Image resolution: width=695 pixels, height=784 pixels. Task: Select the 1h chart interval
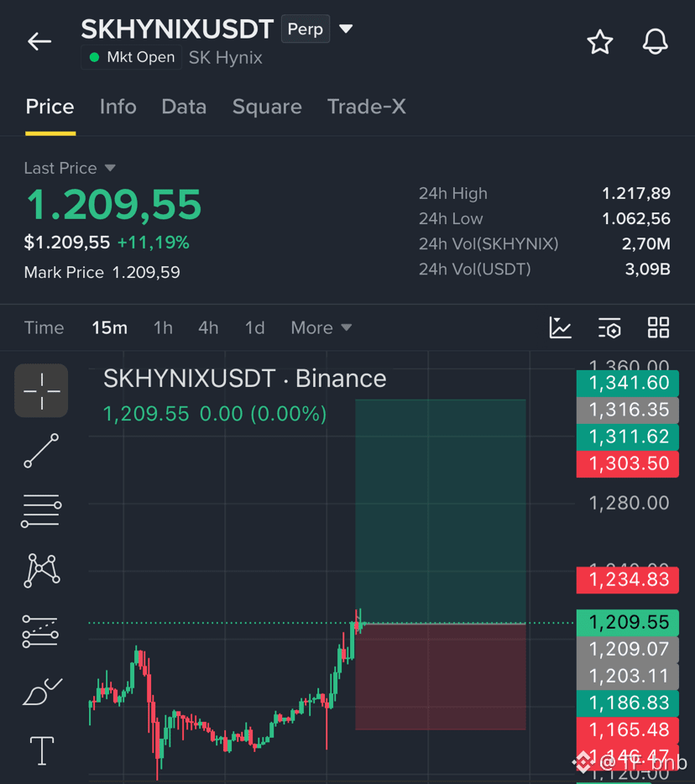163,328
